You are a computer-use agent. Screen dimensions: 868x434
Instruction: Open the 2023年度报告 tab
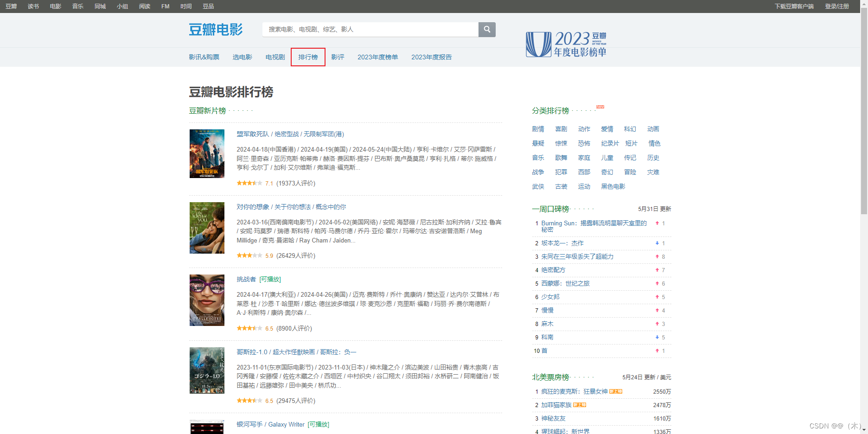(432, 57)
